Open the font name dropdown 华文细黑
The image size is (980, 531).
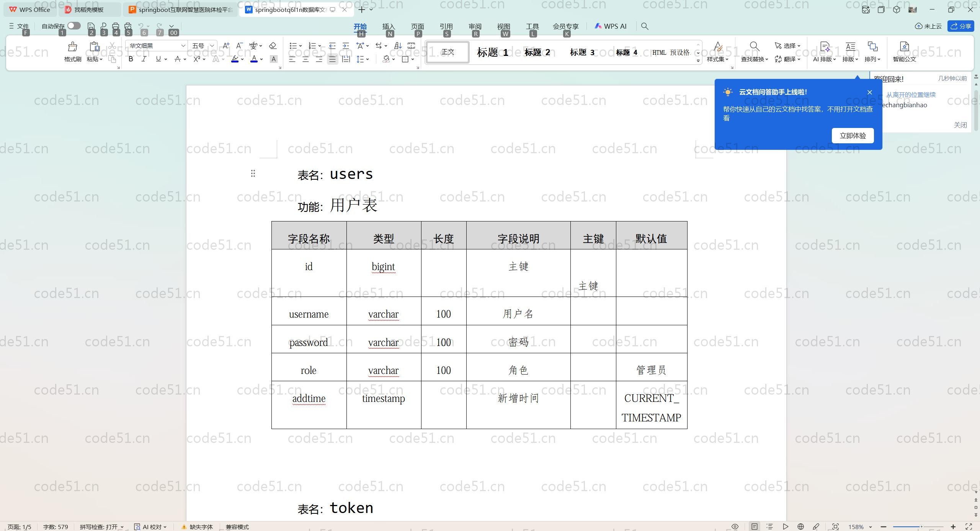tap(183, 46)
